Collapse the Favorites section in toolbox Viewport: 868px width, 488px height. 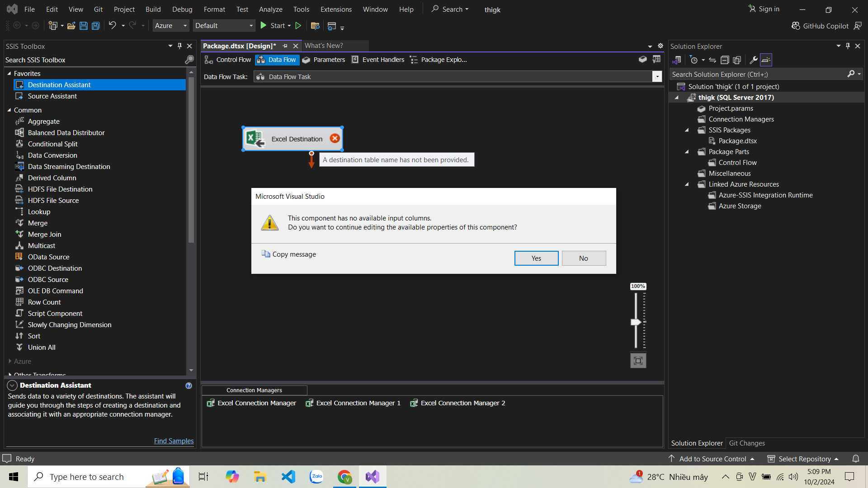[x=9, y=73]
